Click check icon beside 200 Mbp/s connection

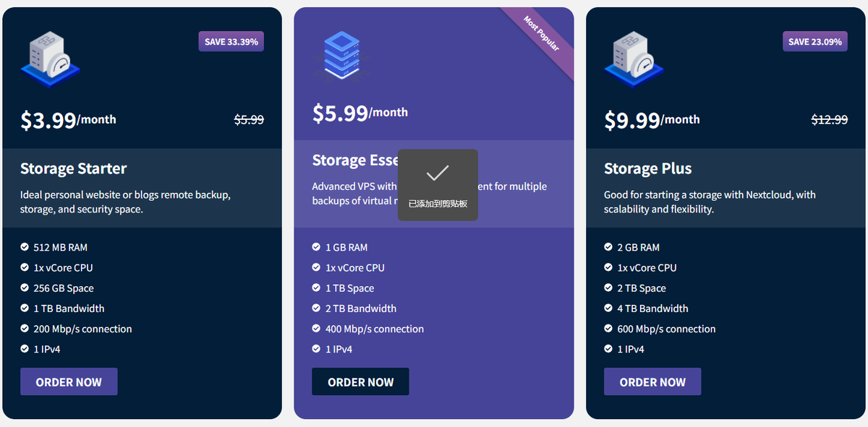click(x=25, y=328)
